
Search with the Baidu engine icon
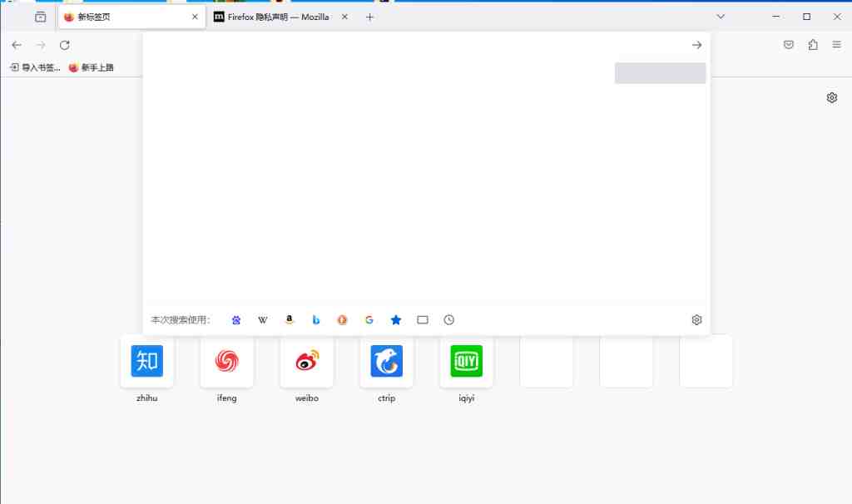[x=236, y=319]
